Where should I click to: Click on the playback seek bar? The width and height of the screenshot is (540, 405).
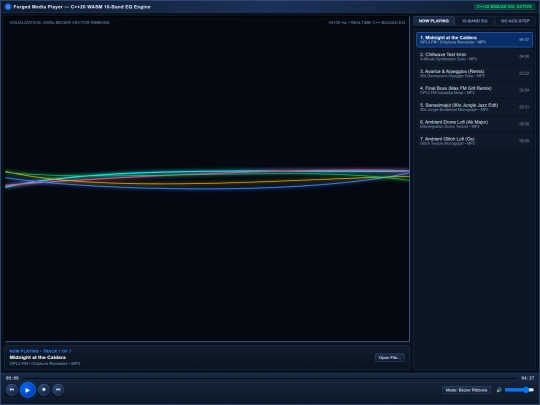[x=270, y=378]
